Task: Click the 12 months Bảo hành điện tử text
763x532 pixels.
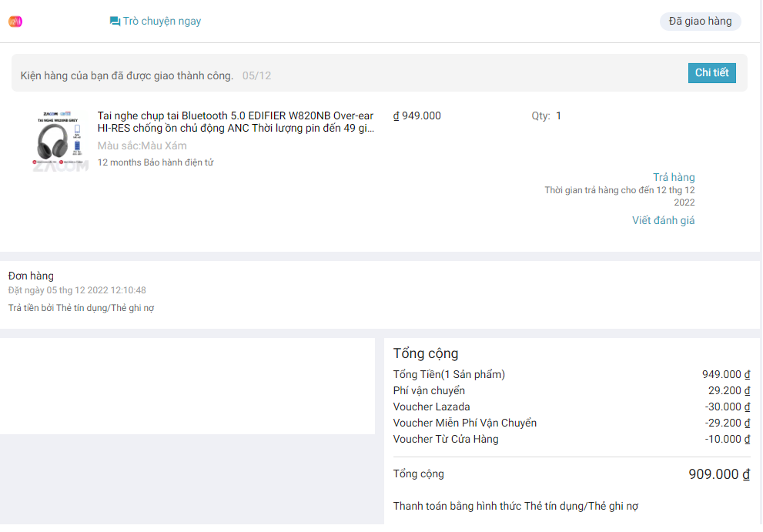Action: pyautogui.click(x=156, y=162)
